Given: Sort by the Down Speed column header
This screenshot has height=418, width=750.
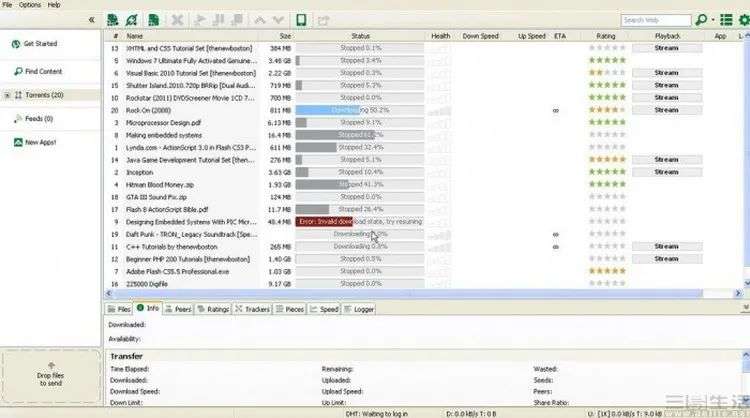Looking at the screenshot, I should point(480,36).
